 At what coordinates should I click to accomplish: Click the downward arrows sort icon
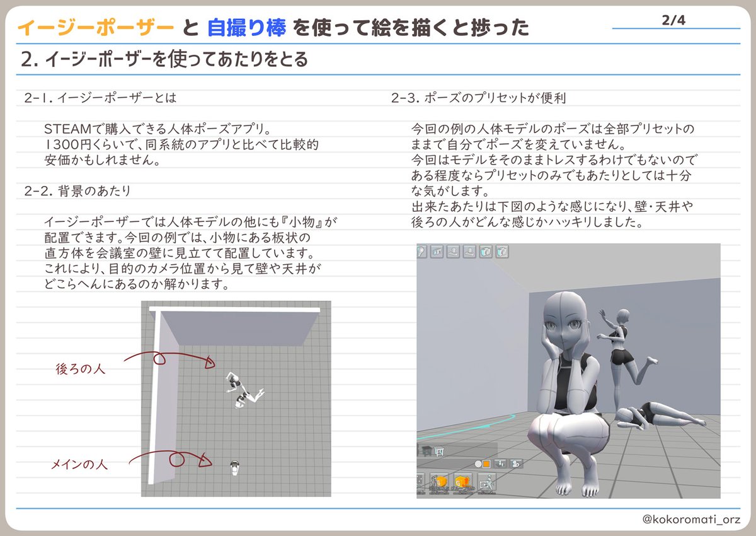500,463
